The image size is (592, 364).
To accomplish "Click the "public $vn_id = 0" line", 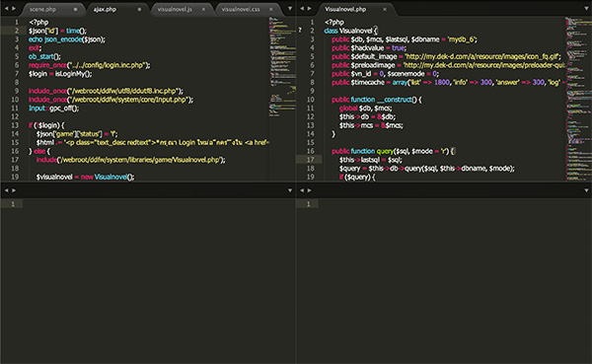I will coord(385,74).
